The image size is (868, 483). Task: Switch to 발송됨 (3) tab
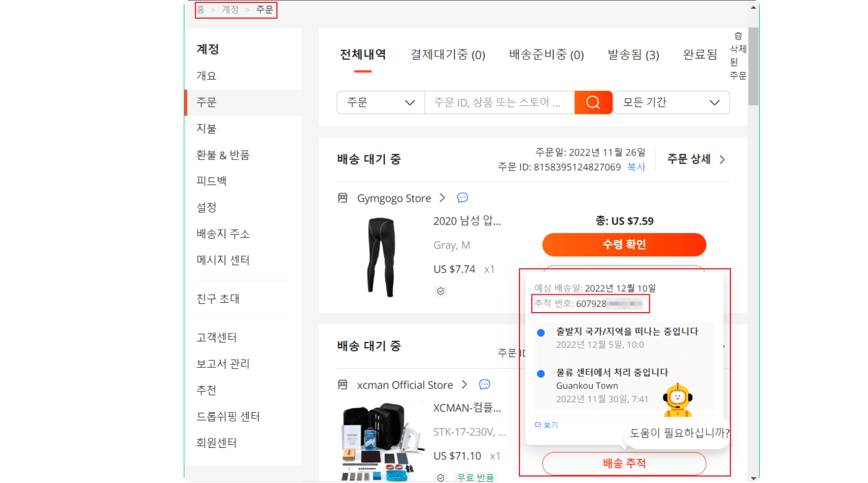(x=634, y=55)
